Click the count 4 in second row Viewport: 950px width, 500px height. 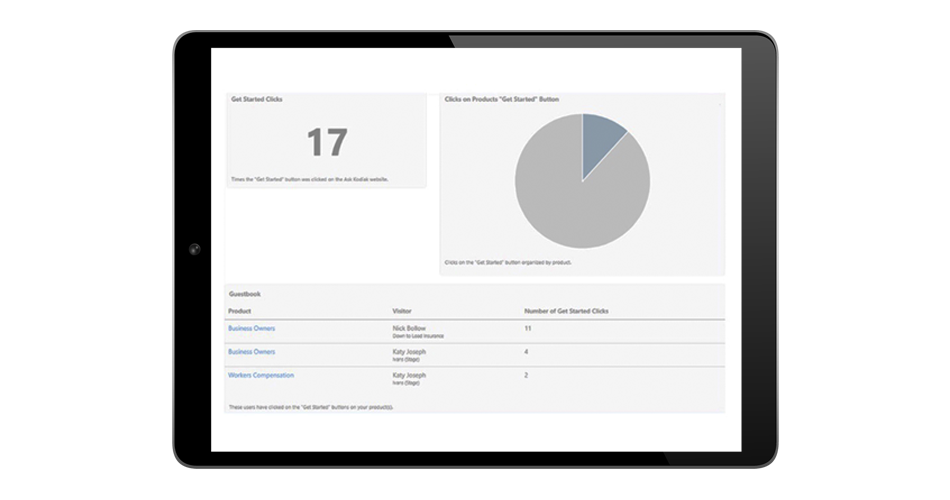(527, 352)
